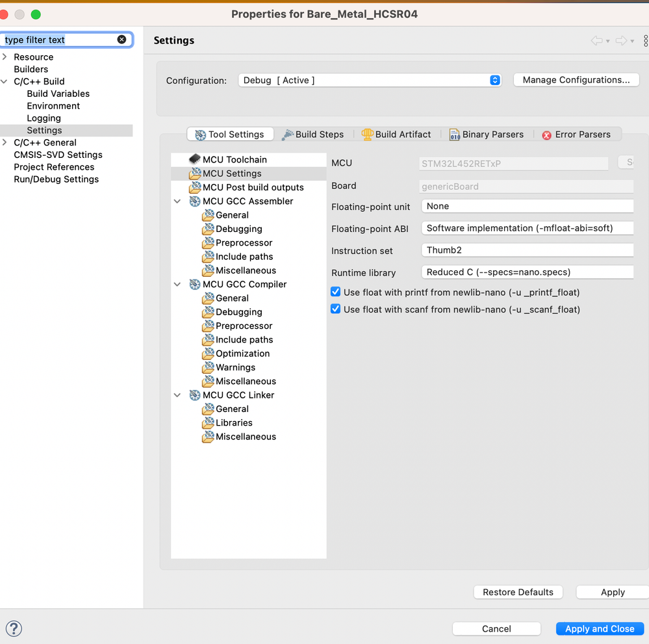Viewport: 649px width, 644px height.
Task: Open the Configuration Debug dropdown
Action: pos(370,81)
